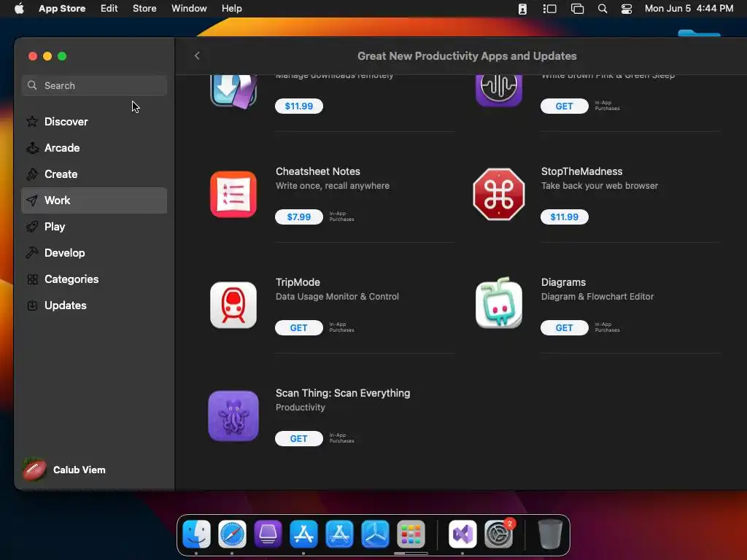Click the Discover star icon

pyautogui.click(x=32, y=122)
